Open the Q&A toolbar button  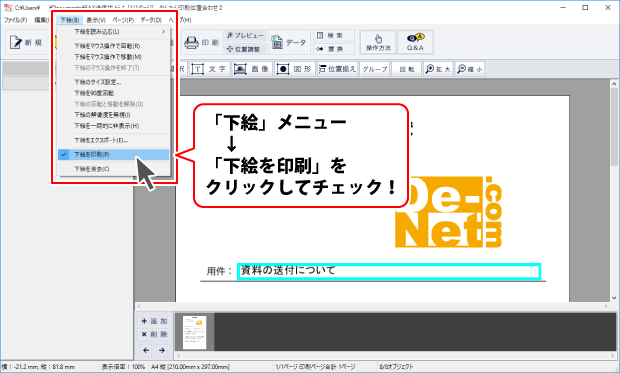pyautogui.click(x=415, y=42)
